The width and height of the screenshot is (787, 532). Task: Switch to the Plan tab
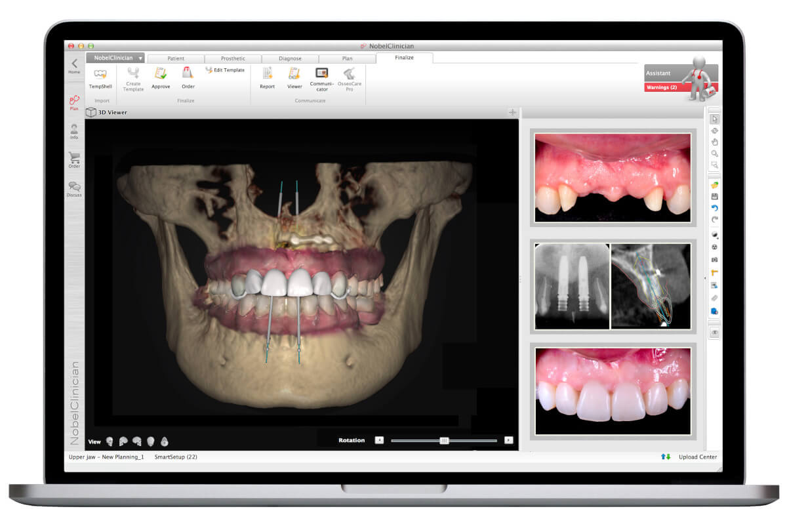pos(347,58)
